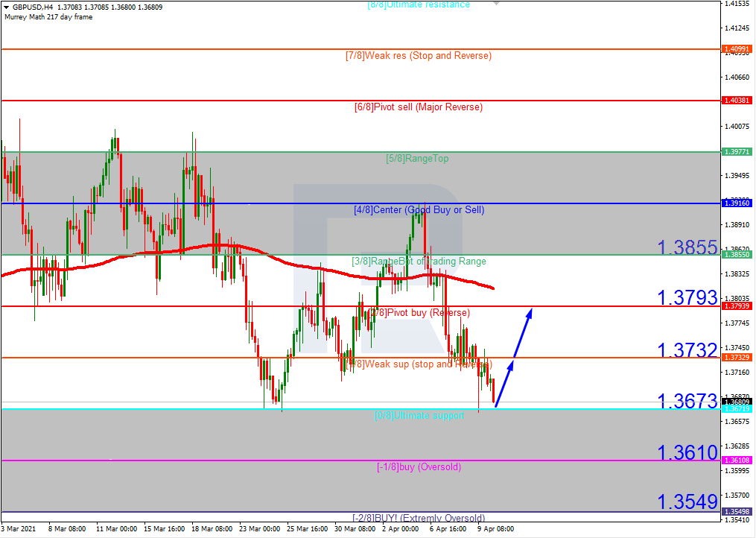Select the [7/8]Weak res label
Screen dimensions: 756x538
[x=418, y=56]
